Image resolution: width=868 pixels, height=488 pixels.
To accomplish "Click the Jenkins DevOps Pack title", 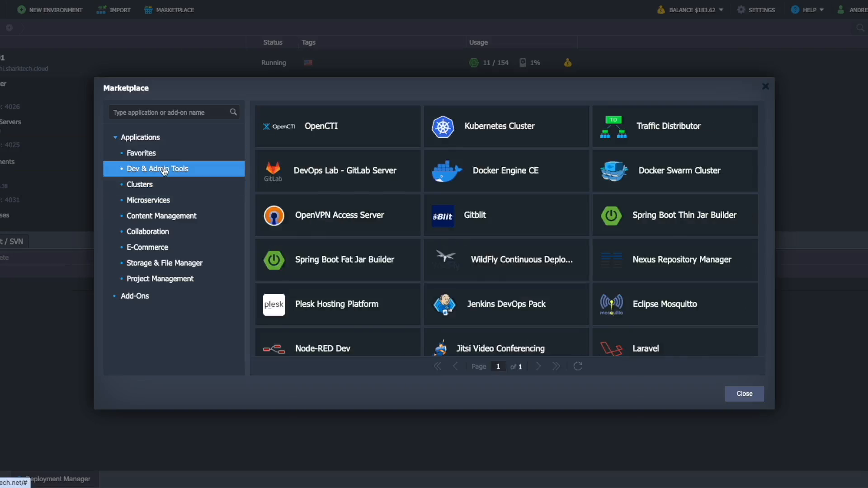I will [x=506, y=304].
